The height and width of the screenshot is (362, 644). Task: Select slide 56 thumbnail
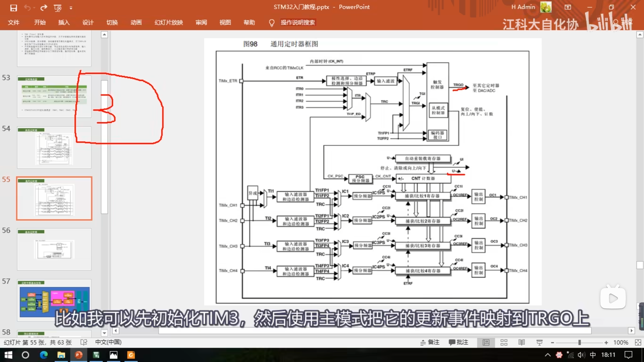click(x=54, y=249)
